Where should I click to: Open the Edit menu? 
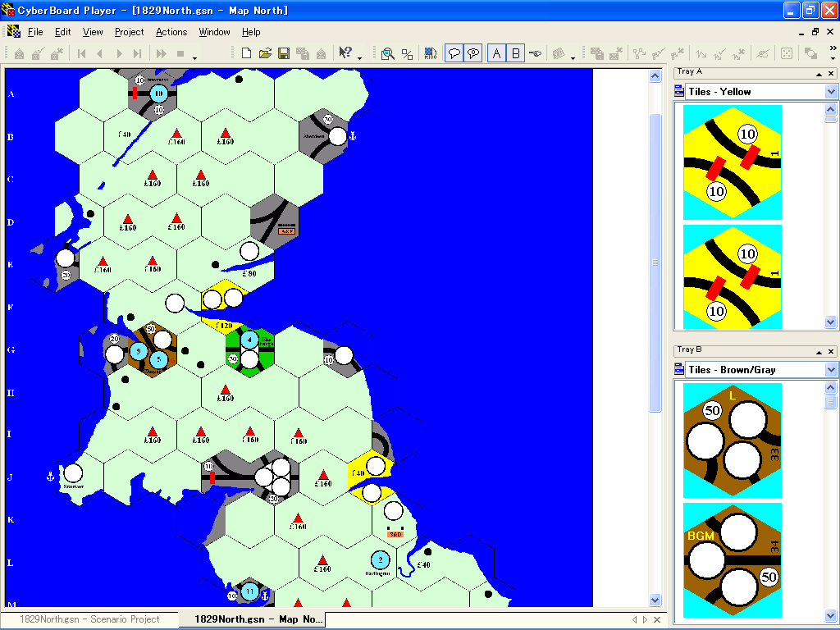click(x=62, y=32)
